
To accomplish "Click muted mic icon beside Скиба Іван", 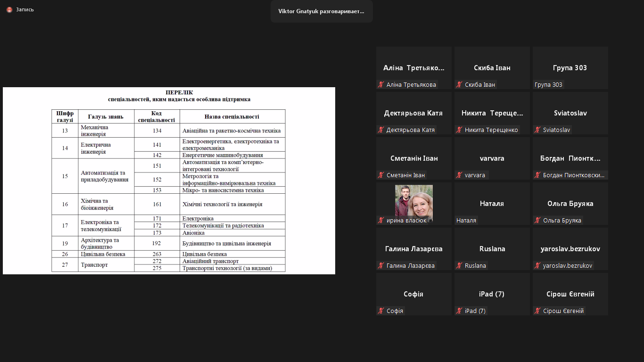I will tap(459, 85).
